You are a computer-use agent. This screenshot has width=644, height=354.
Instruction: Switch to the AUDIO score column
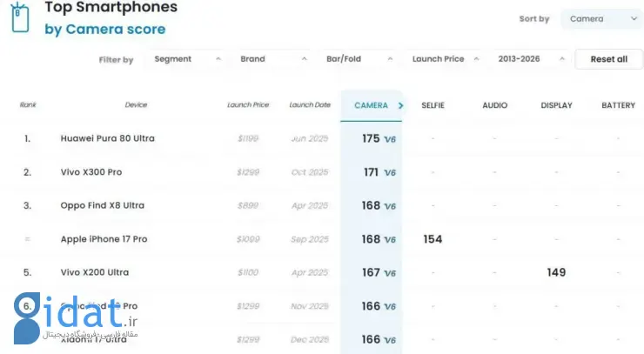tap(494, 105)
